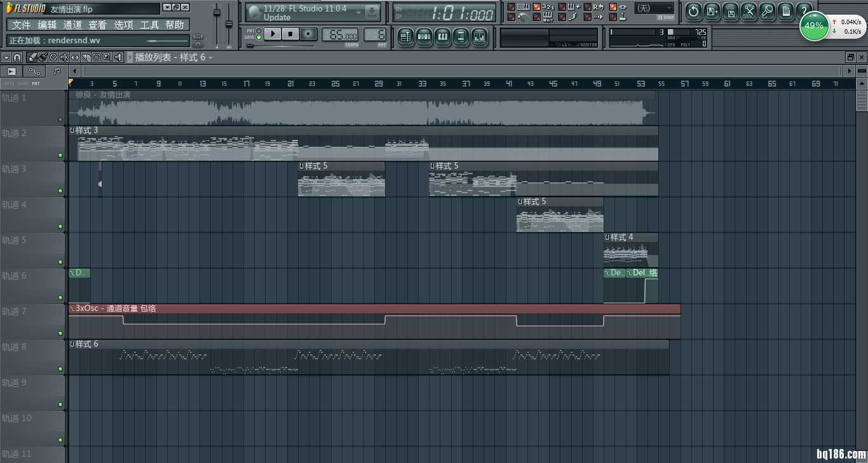Open the 查看 menu

[x=98, y=25]
